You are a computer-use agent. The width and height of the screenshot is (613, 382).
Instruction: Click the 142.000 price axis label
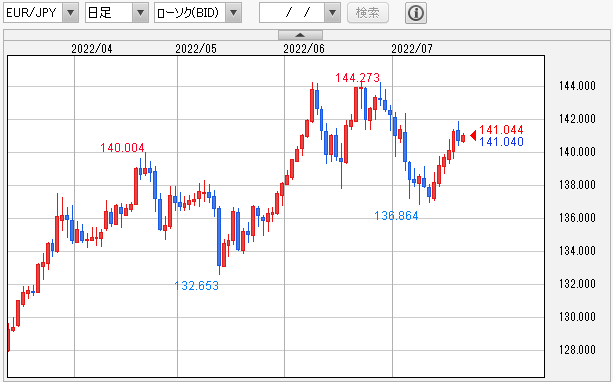[577, 119]
